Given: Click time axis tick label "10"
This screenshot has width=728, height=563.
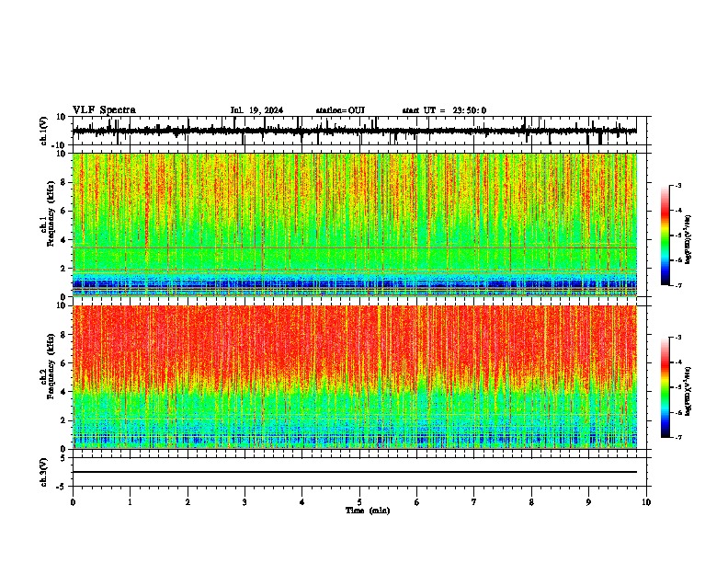Looking at the screenshot, I should tap(646, 502).
